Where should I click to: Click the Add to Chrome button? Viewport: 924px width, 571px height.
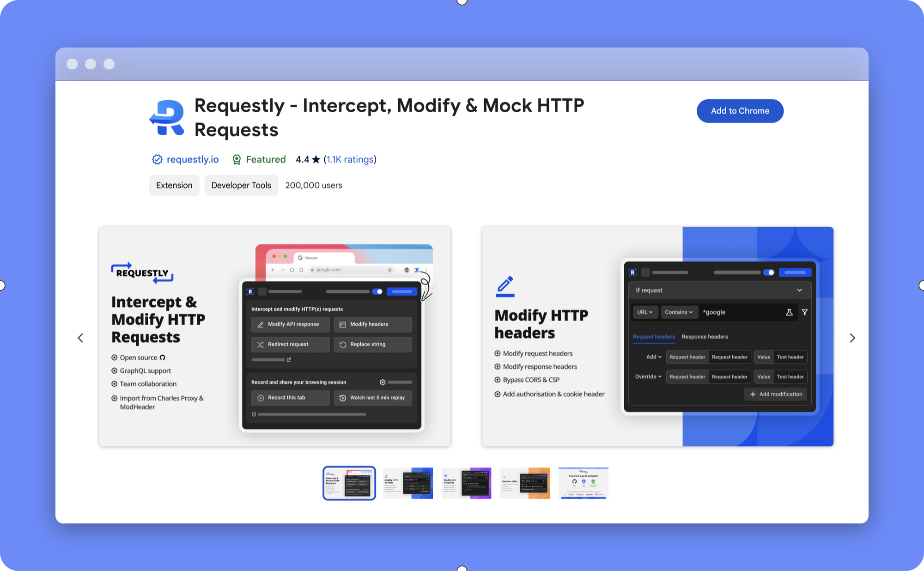point(740,111)
